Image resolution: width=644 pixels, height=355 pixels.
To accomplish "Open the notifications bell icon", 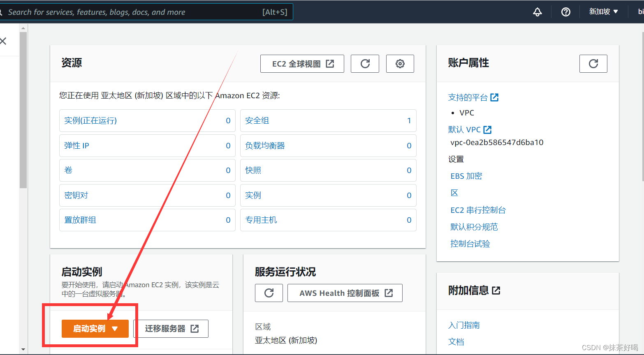I will [537, 12].
